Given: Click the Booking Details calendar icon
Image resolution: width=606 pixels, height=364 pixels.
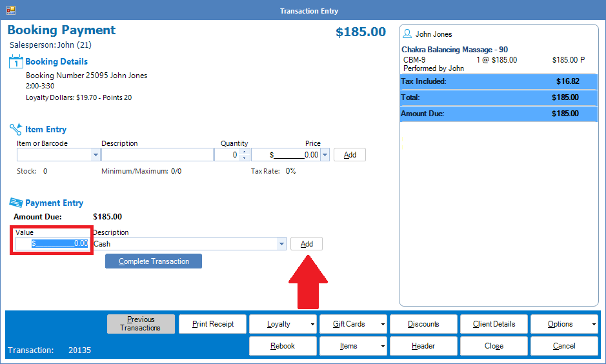Looking at the screenshot, I should click(x=16, y=62).
